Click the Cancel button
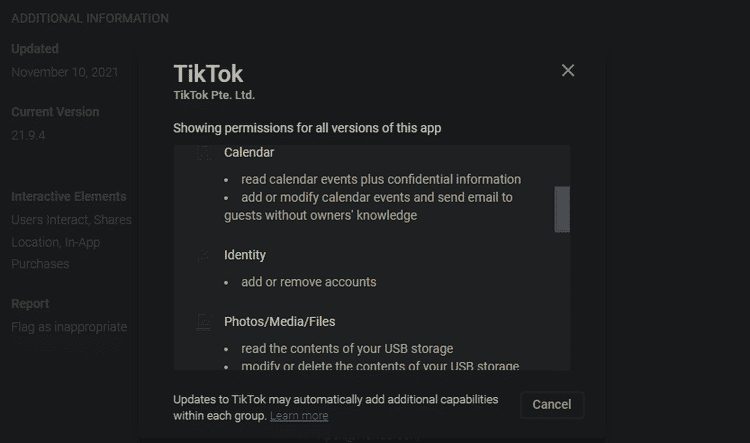The width and height of the screenshot is (750, 443). (551, 405)
